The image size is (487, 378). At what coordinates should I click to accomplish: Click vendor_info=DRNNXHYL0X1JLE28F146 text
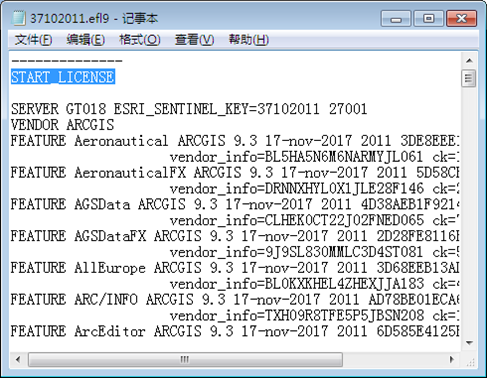(x=296, y=189)
